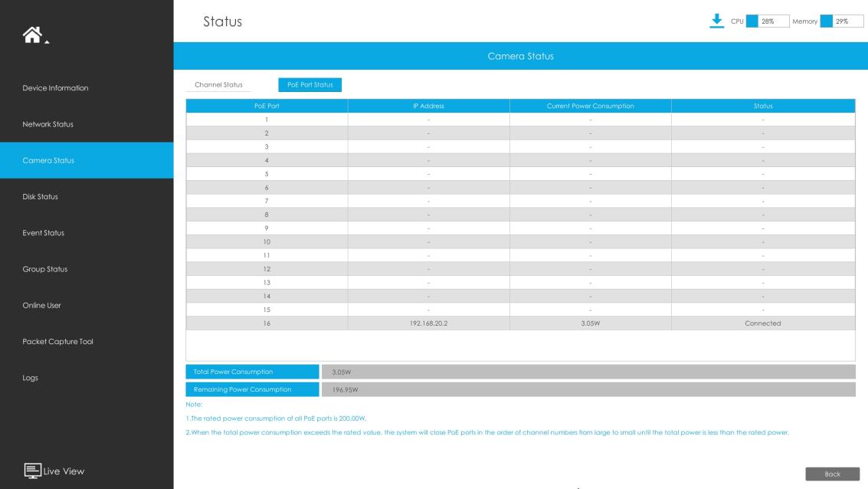Click the home icon in the sidebar
868x489 pixels.
[x=32, y=35]
